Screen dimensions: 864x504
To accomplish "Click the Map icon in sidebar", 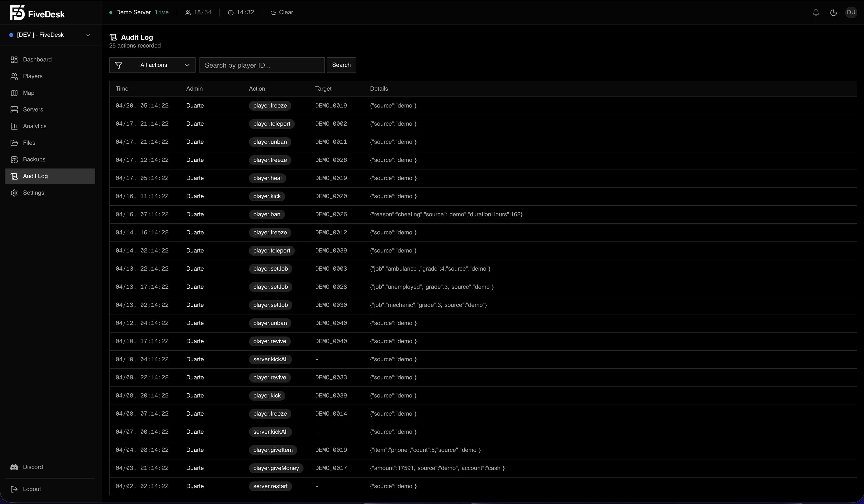I will pos(14,93).
